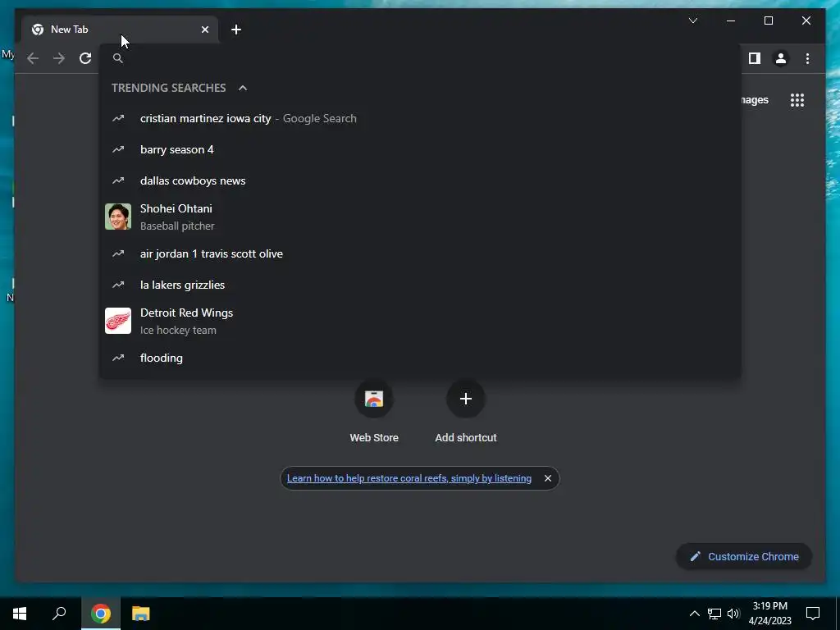
Task: Select suggestion la lakers grizzlies
Action: click(x=421, y=285)
